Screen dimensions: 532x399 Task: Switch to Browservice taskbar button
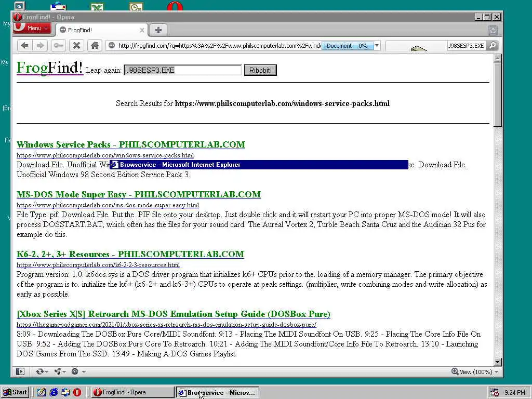pyautogui.click(x=218, y=393)
